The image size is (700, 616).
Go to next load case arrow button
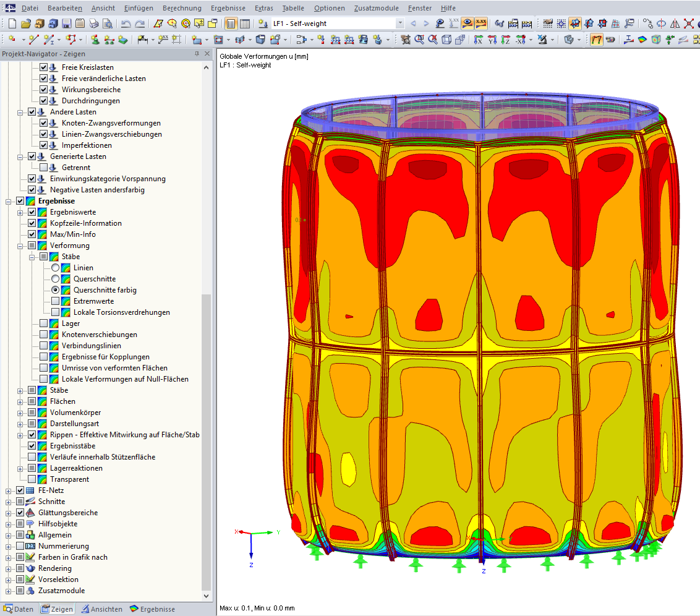(426, 24)
